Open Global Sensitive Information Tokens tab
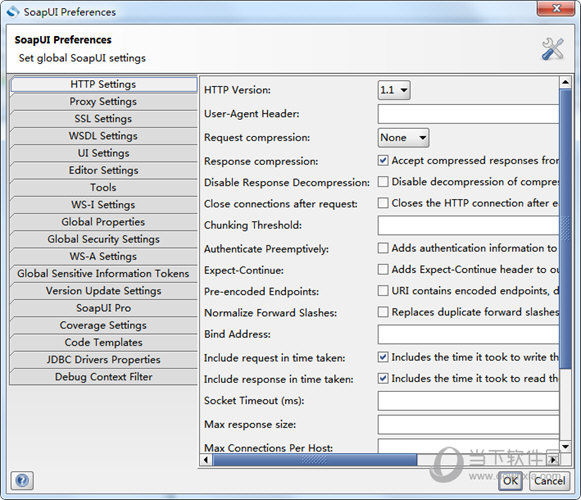581x500 pixels. (103, 274)
